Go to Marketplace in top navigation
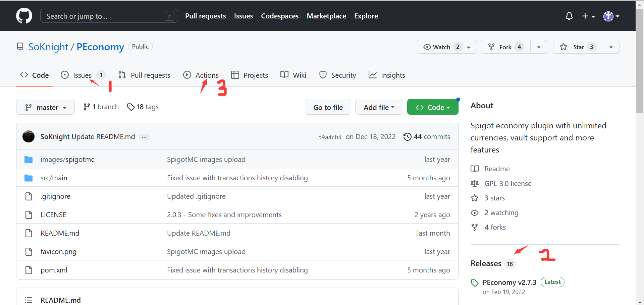644x305 pixels. [326, 16]
